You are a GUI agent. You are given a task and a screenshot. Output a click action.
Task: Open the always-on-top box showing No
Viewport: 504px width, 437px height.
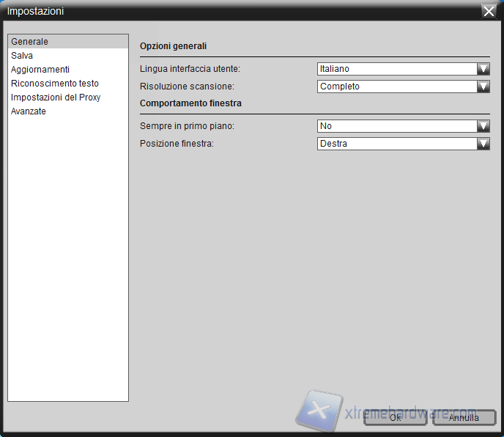point(397,126)
